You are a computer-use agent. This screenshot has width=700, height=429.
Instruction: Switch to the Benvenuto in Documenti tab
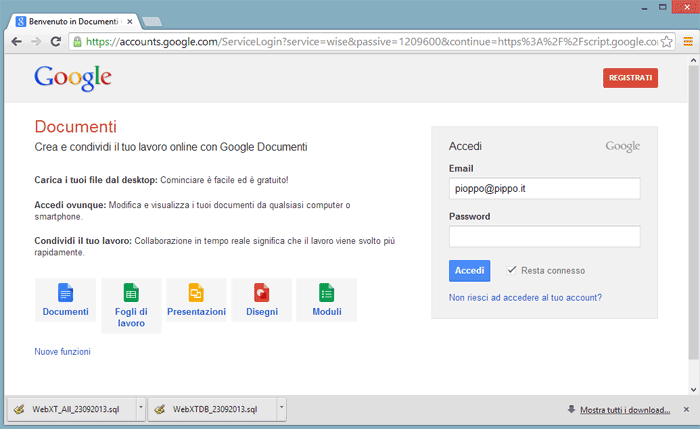point(74,21)
